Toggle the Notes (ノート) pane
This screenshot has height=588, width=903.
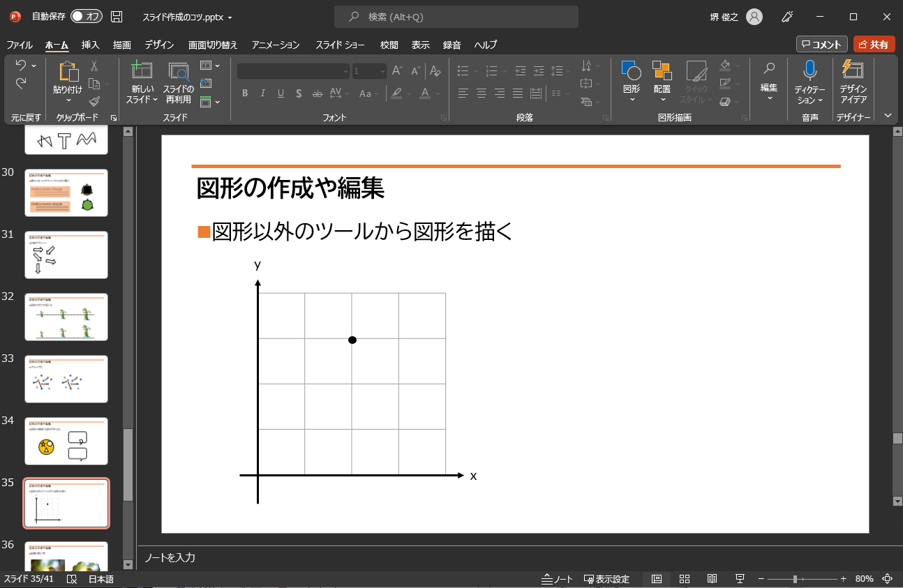click(x=558, y=579)
